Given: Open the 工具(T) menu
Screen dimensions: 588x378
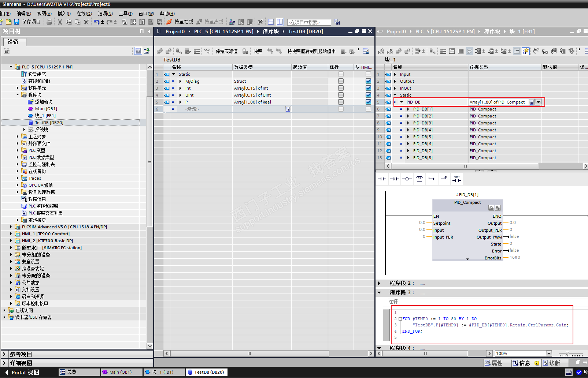Looking at the screenshot, I should coord(126,14).
